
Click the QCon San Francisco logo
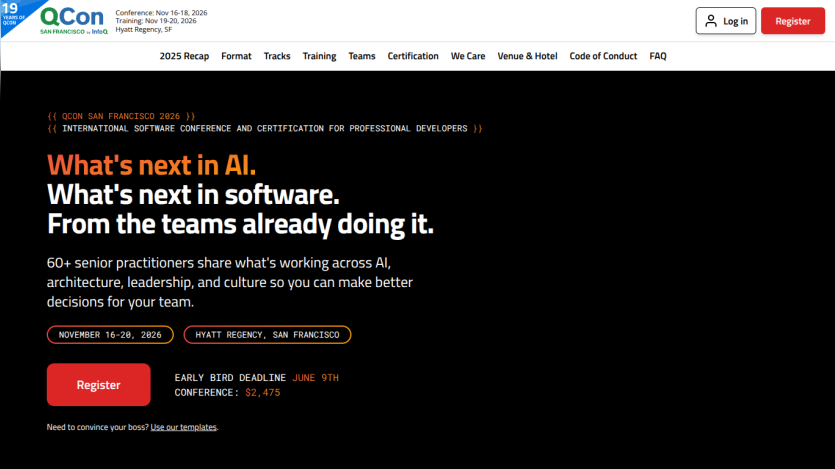tap(73, 21)
